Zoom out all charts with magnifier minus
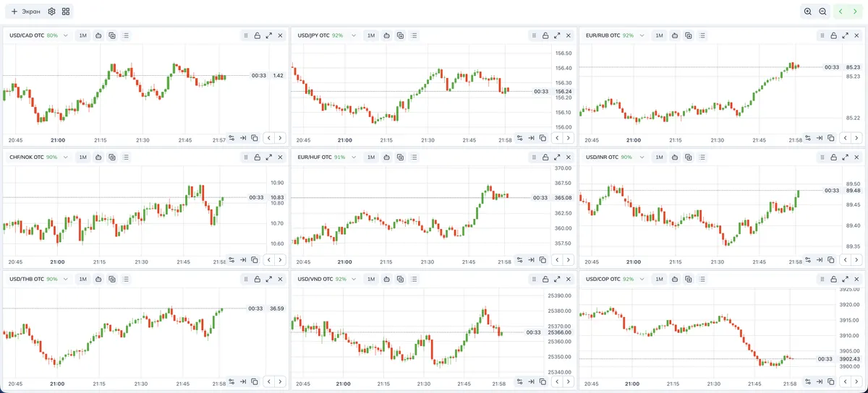 point(822,12)
